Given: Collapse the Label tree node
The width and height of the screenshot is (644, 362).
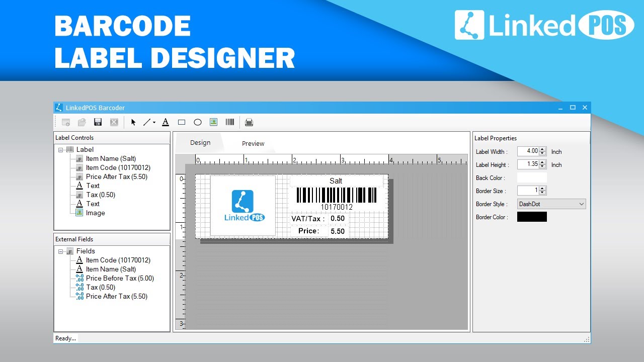Looking at the screenshot, I should point(60,150).
